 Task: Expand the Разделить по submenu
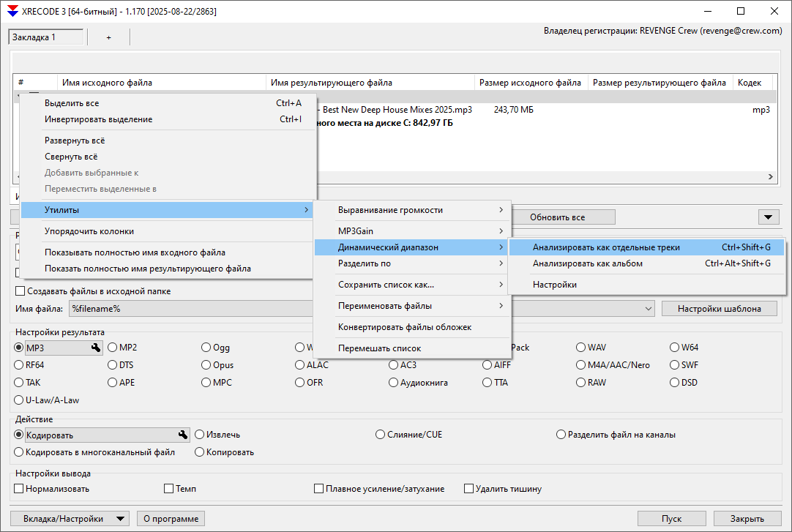pos(412,263)
